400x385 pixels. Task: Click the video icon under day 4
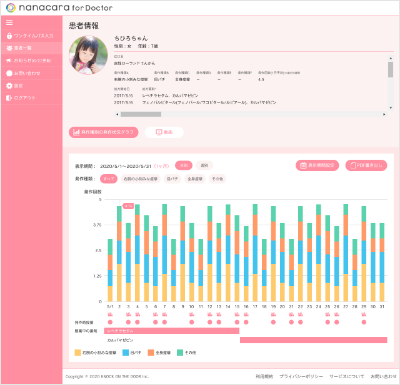pos(137,314)
